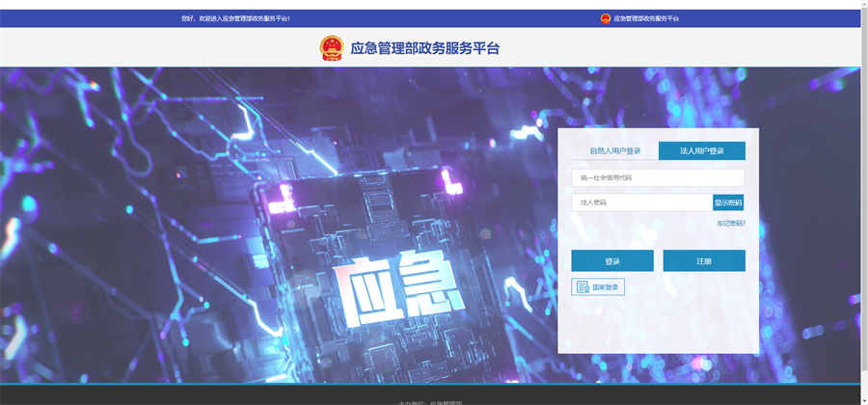This screenshot has height=405, width=868.
Task: Toggle password visibility with 显示密码
Action: coord(728,202)
